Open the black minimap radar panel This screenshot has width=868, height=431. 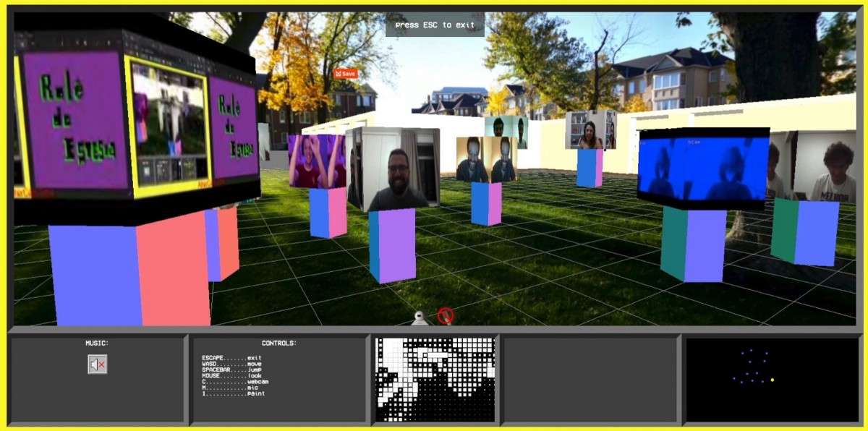click(x=772, y=379)
